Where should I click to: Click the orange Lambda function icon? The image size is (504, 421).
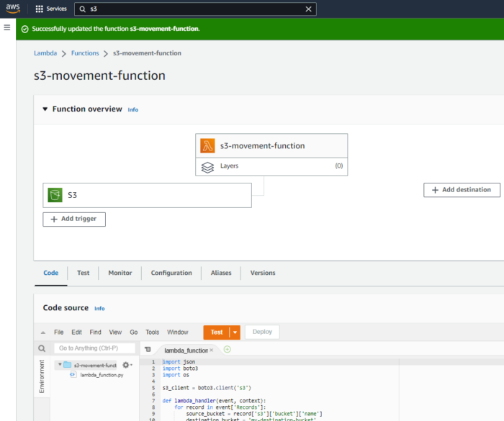coord(207,145)
